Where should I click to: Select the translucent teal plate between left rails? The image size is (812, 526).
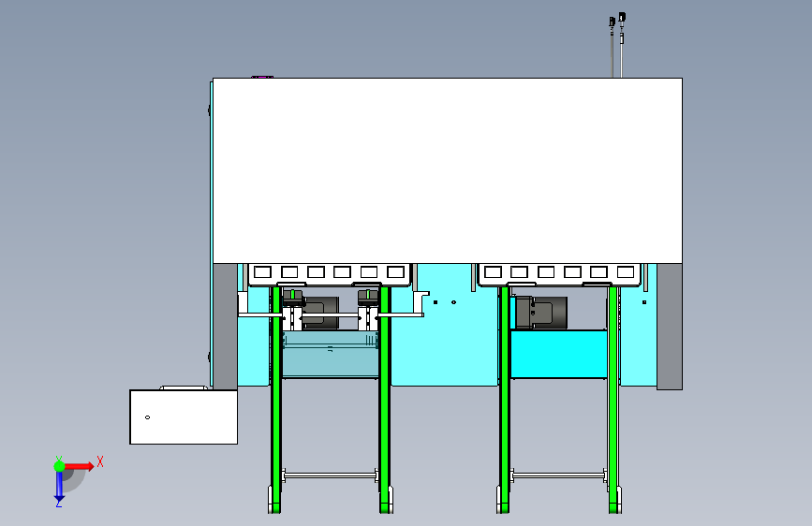click(x=330, y=355)
